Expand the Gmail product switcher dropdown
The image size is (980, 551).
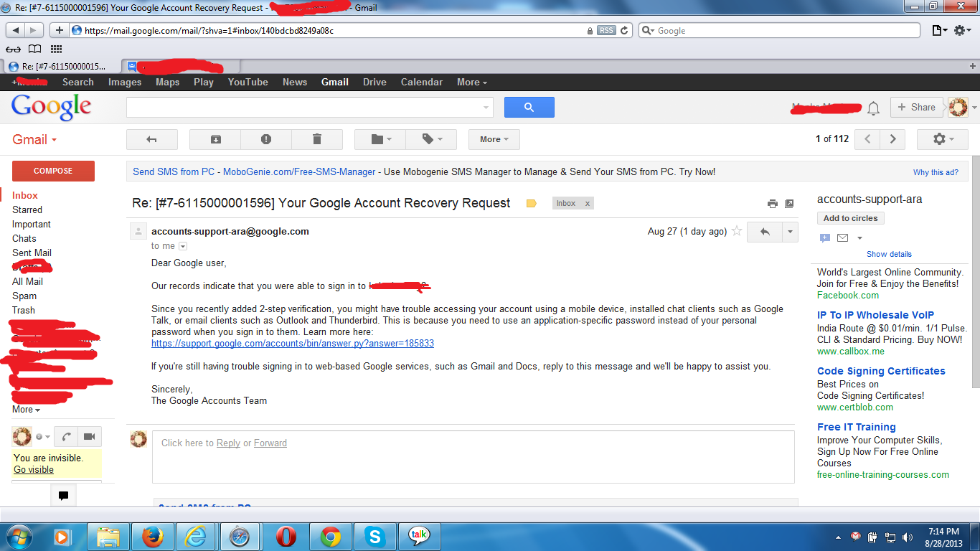[34, 139]
